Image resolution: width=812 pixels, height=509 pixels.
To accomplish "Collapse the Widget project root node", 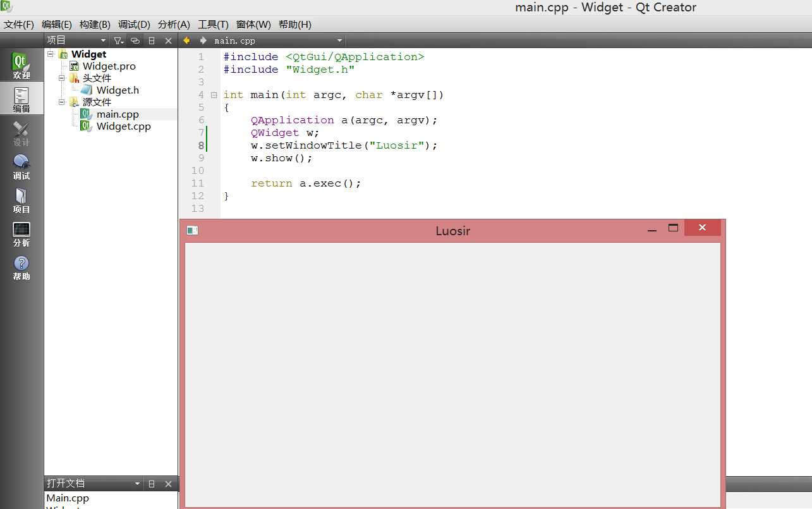I will [50, 54].
